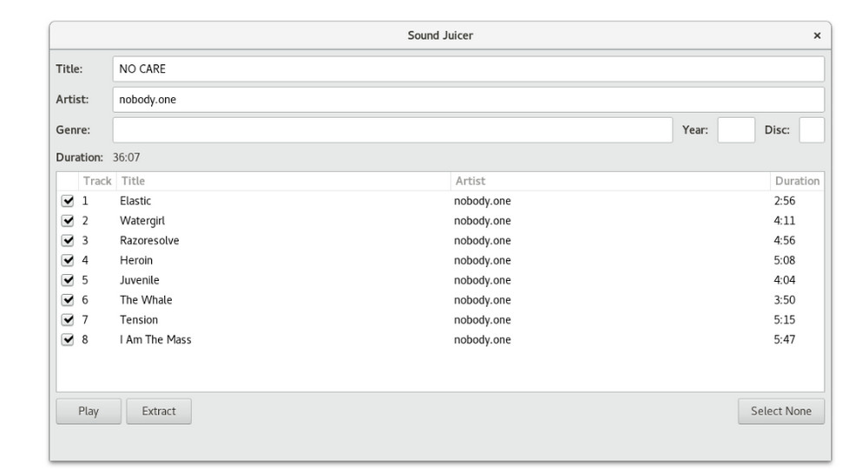
Task: Sort by the Track column header
Action: (97, 181)
